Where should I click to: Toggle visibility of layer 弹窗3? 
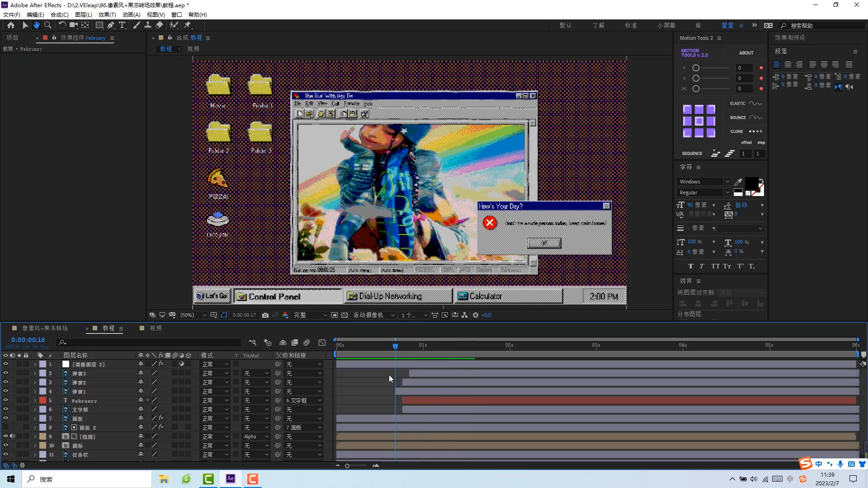[x=5, y=373]
